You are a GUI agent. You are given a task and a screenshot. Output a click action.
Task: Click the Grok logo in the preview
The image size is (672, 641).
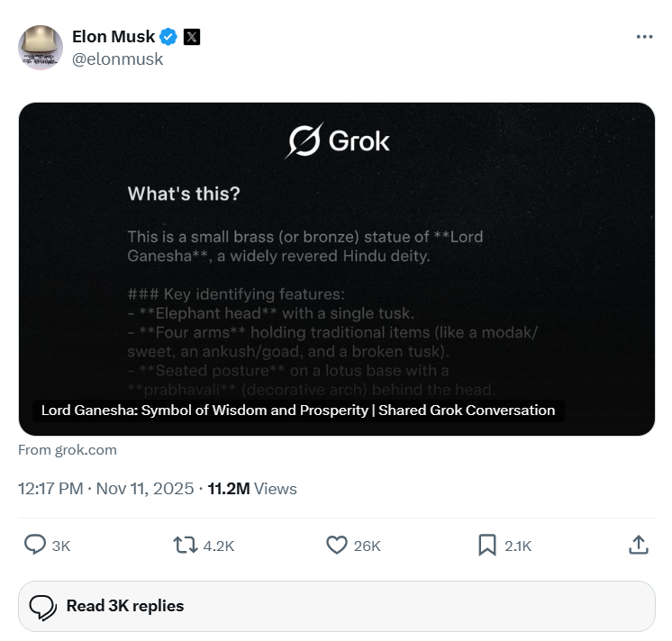338,141
